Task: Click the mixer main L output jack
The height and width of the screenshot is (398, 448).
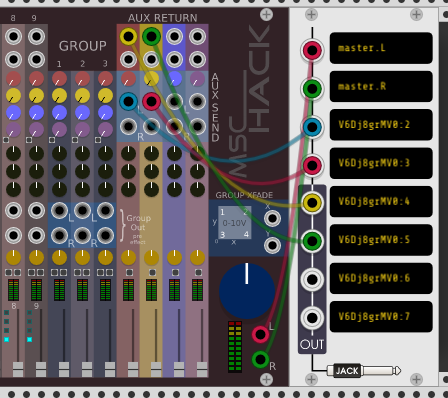Action: [260, 334]
